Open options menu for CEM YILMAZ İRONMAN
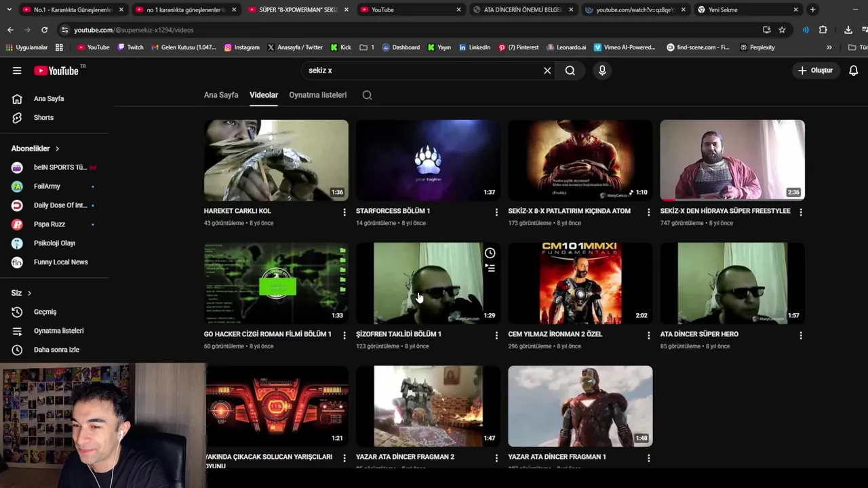Viewport: 868px width, 488px height. [648, 335]
